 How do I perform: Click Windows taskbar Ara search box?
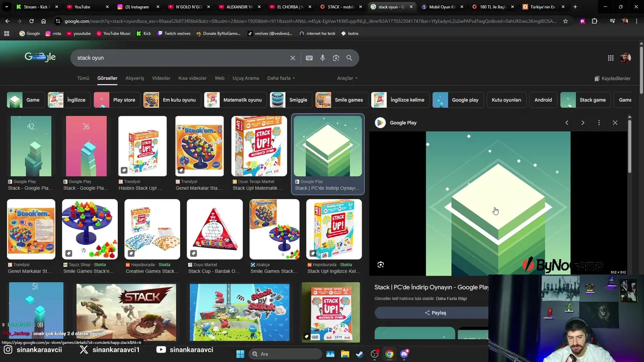coord(285,354)
